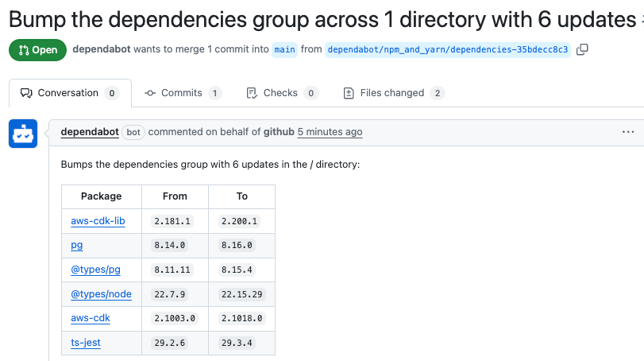Open dependabot profile link in comment
The height and width of the screenshot is (361, 644).
pyautogui.click(x=90, y=132)
